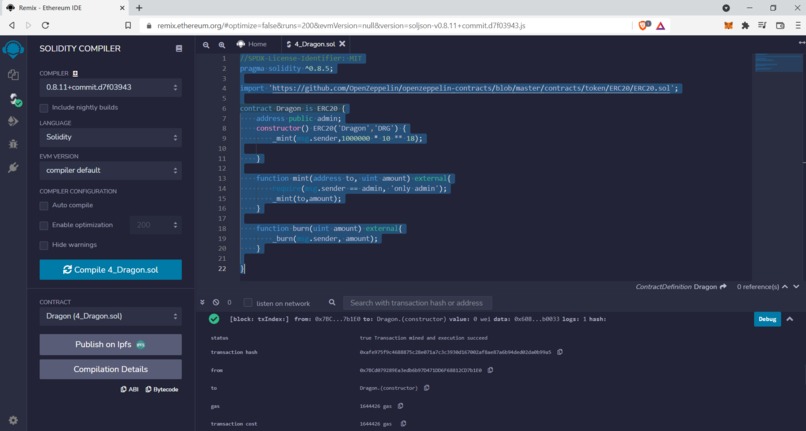This screenshot has width=806, height=431.
Task: Click the Brave shields lion icon
Action: tap(644, 25)
